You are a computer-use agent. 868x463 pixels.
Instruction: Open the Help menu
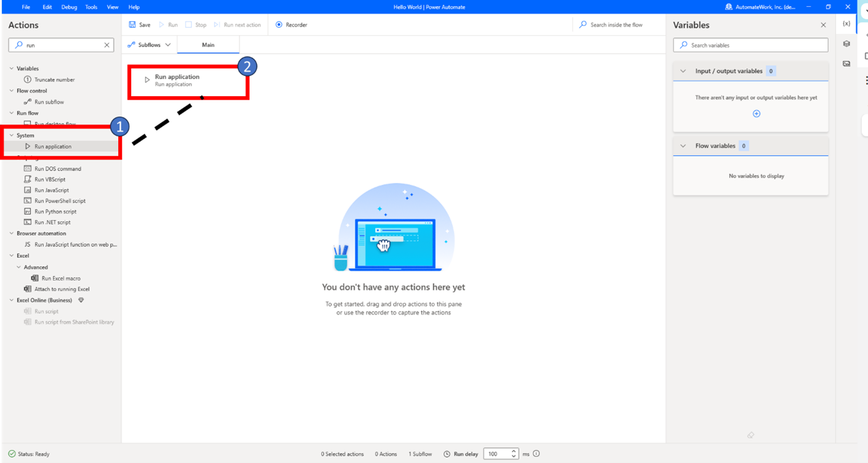tap(134, 7)
